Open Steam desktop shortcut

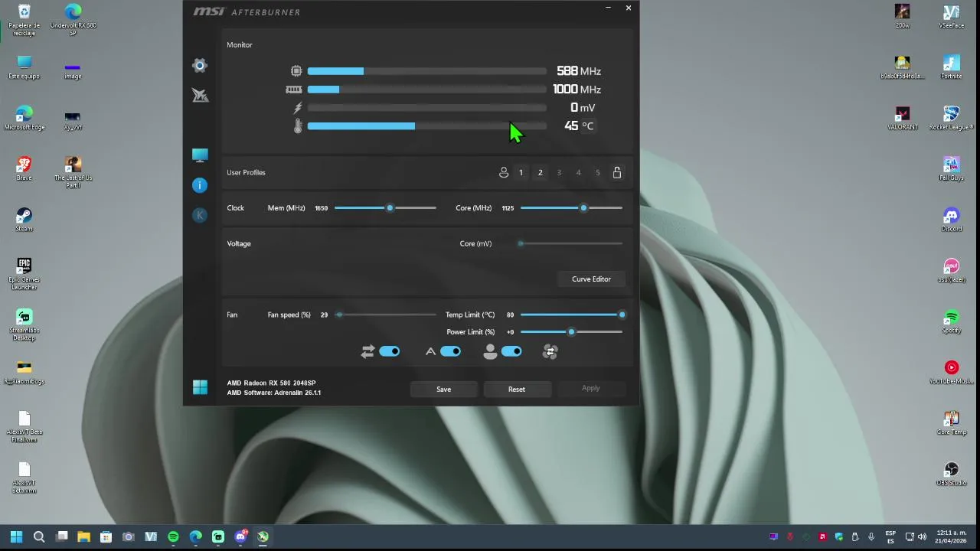coord(24,220)
